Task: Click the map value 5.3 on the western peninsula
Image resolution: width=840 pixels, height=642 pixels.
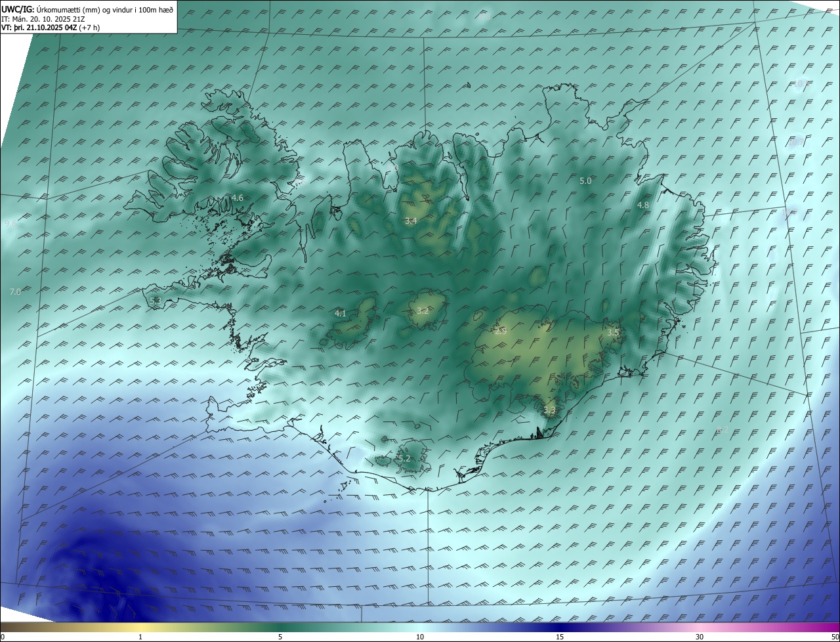Action: (156, 301)
